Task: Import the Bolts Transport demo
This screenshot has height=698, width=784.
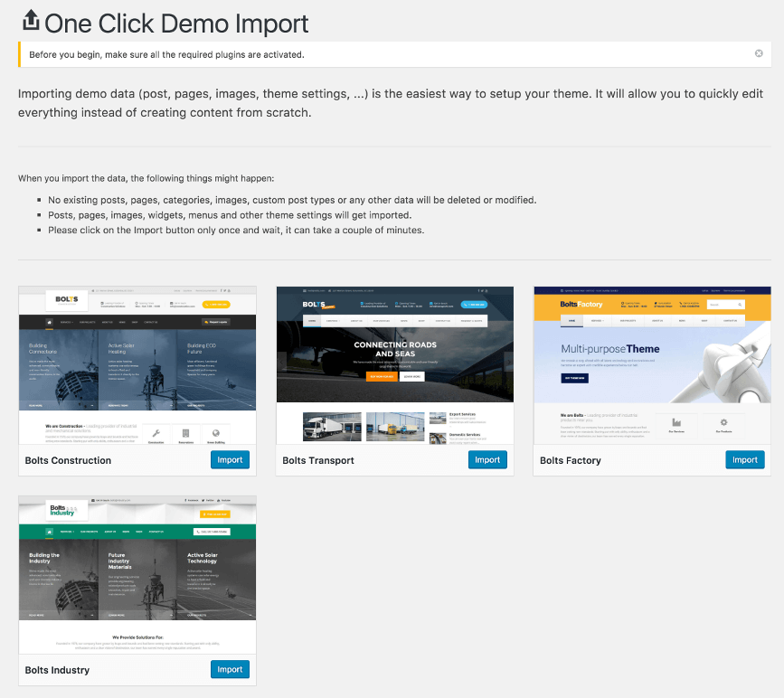Action: point(487,459)
